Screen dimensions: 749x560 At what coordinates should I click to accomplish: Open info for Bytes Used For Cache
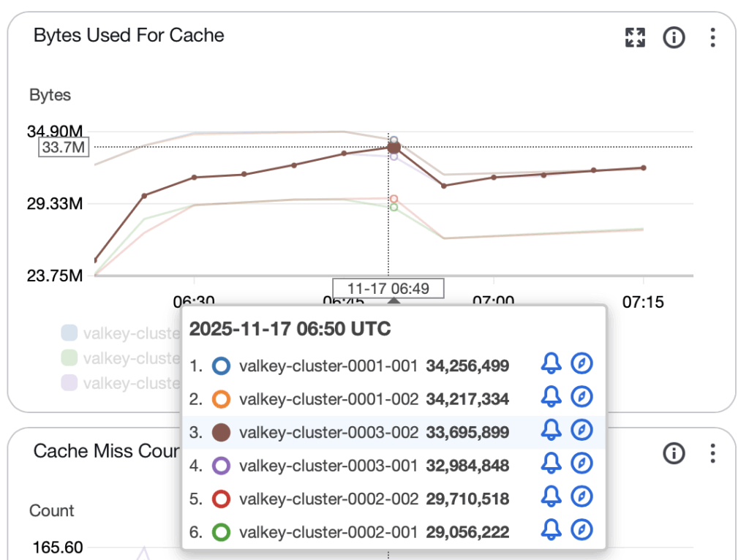tap(674, 37)
